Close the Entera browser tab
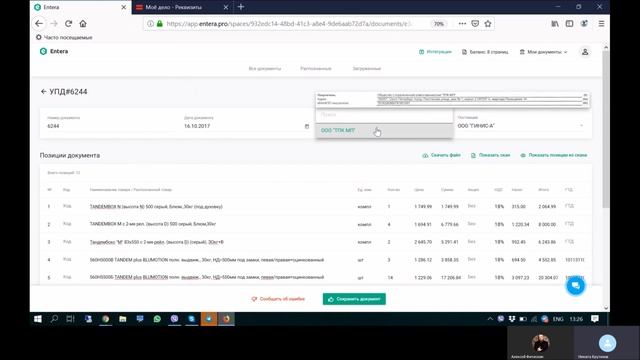Viewport: 640px width, 360px height. (x=124, y=7)
